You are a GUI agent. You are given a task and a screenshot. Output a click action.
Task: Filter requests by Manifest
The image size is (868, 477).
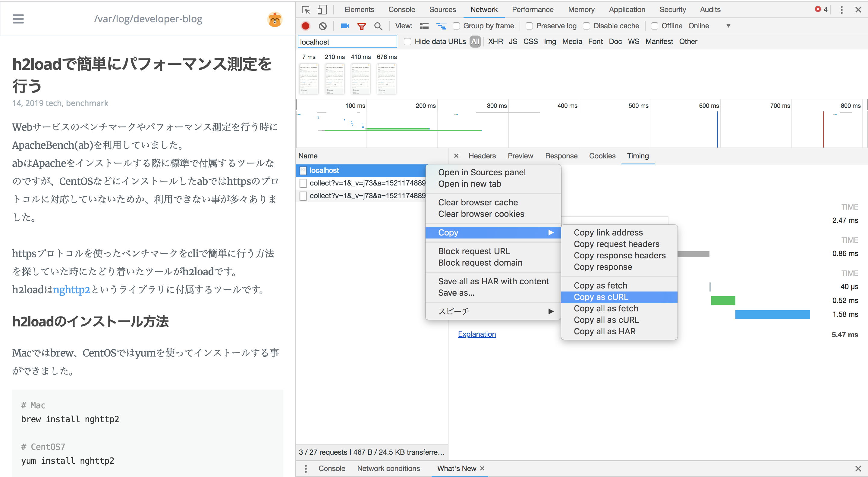pyautogui.click(x=659, y=41)
